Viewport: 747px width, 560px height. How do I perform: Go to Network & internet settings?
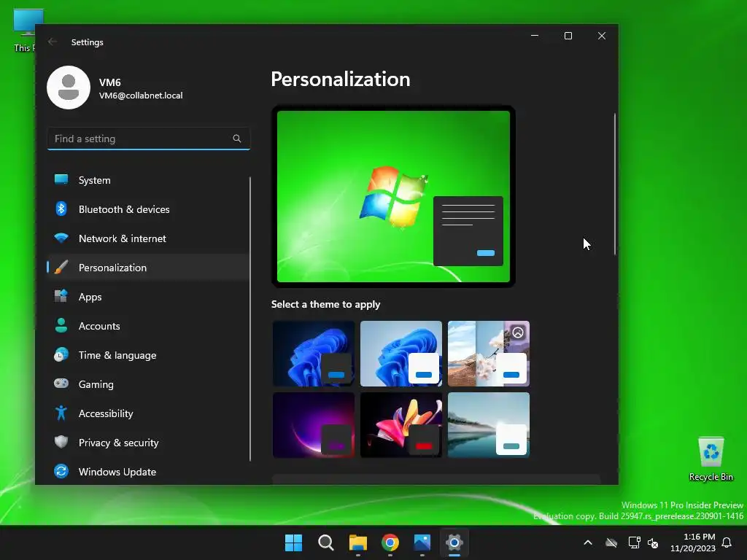coord(148,238)
